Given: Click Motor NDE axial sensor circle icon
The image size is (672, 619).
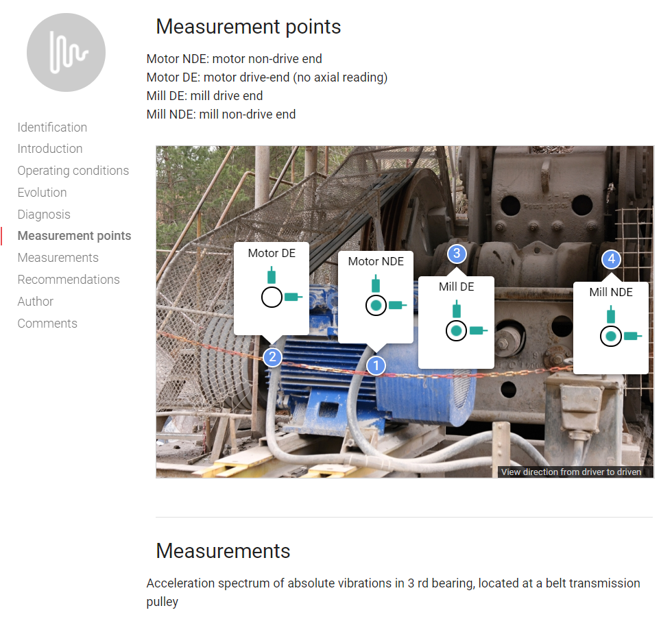Looking at the screenshot, I should [x=376, y=305].
